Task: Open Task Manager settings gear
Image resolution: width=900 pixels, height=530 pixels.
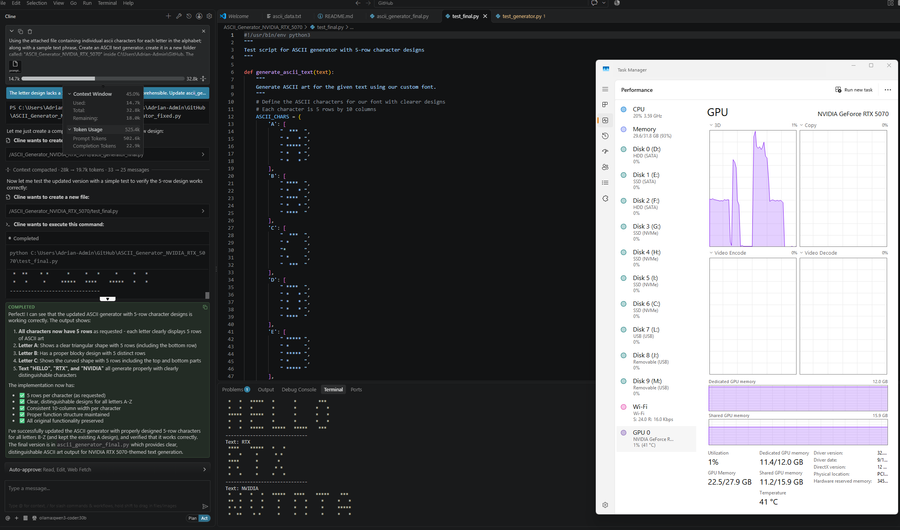Action: [x=605, y=505]
